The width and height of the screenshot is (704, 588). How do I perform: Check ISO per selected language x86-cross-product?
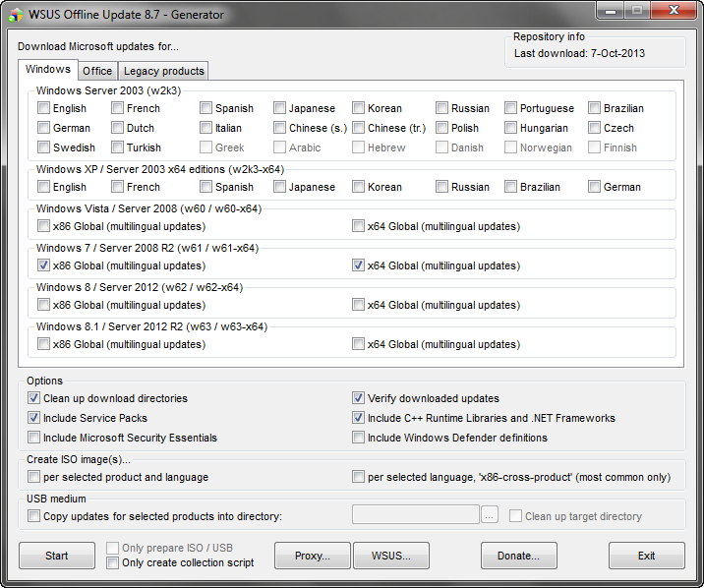click(x=358, y=477)
